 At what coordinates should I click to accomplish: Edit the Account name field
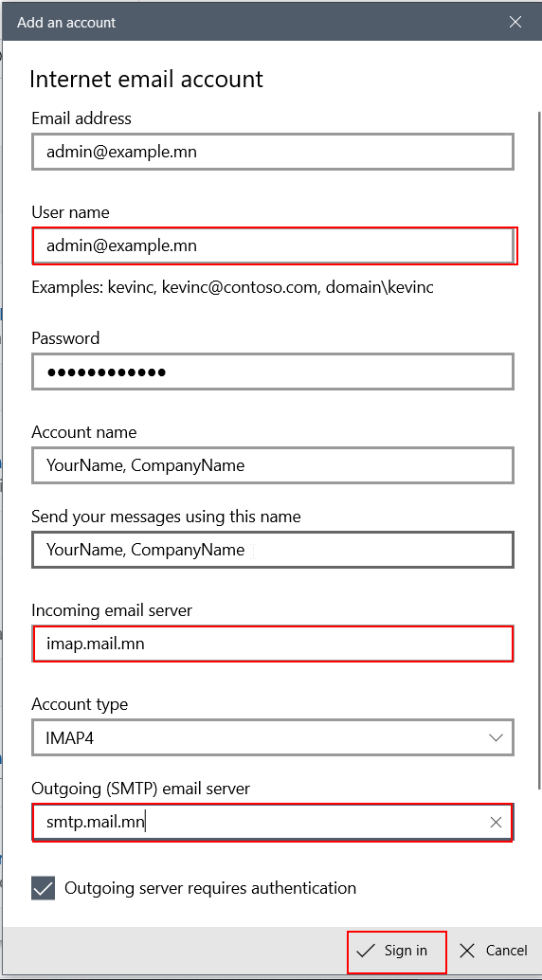[x=273, y=465]
